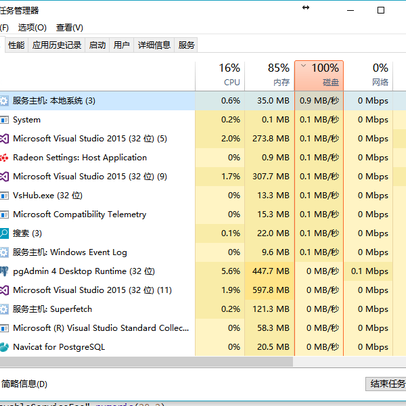Click the 2.0% CPU cell
406x406 pixels.
click(220, 139)
